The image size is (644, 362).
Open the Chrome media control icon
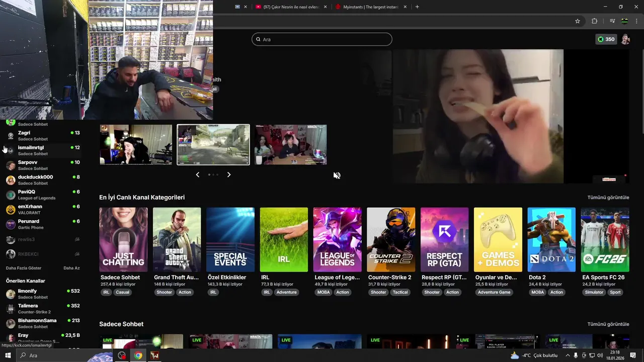612,21
